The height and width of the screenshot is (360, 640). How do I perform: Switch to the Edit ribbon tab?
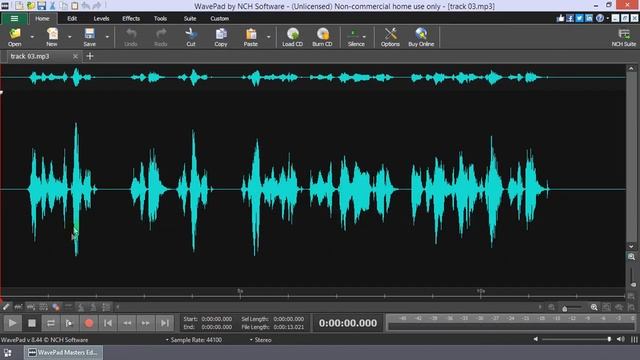pos(72,18)
